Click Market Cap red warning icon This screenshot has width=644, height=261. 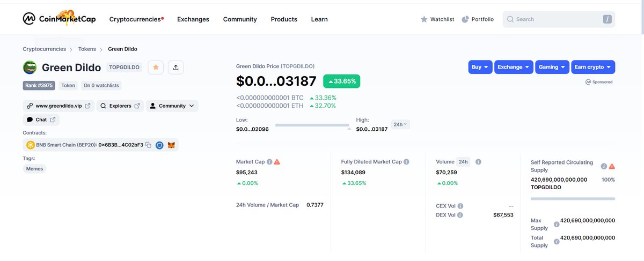coord(277,162)
